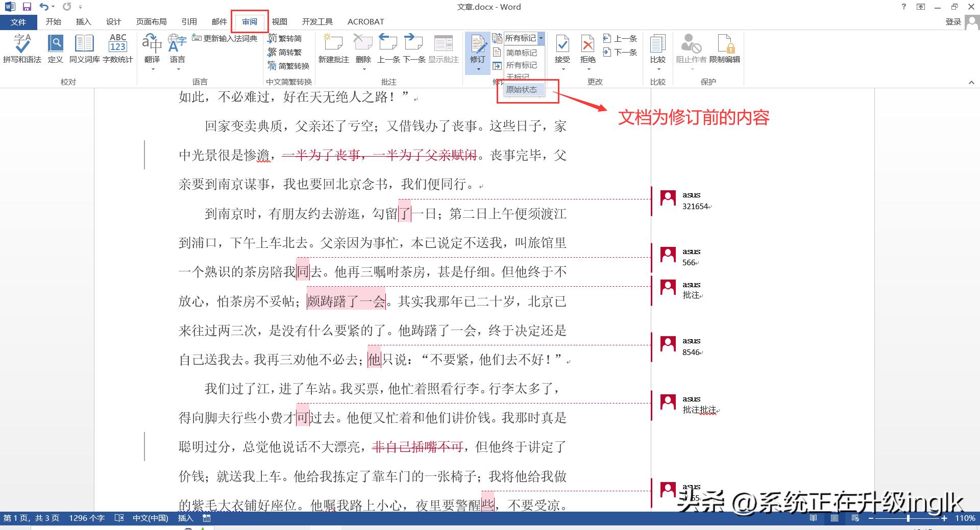Run the 拼写和语法 spelling and grammar check

22,49
